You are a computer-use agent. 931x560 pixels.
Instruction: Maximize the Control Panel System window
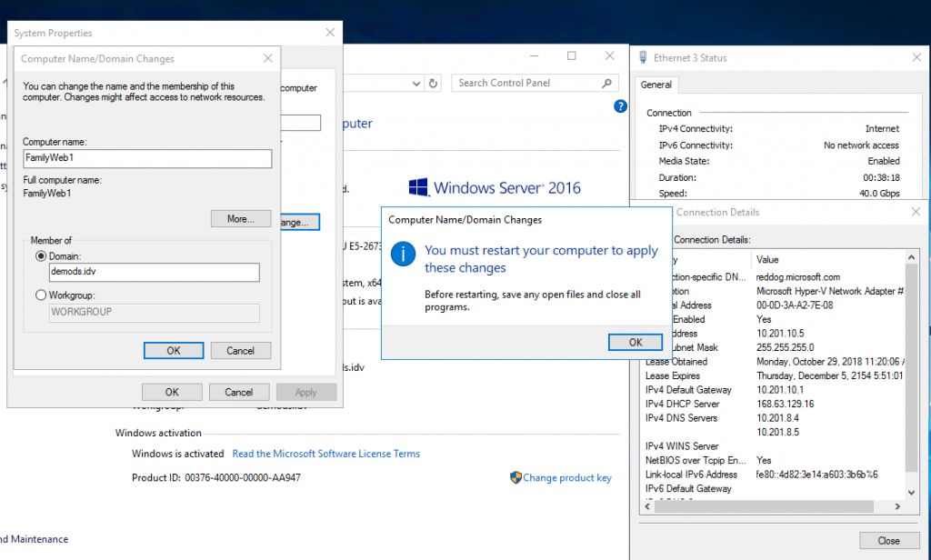(572, 55)
